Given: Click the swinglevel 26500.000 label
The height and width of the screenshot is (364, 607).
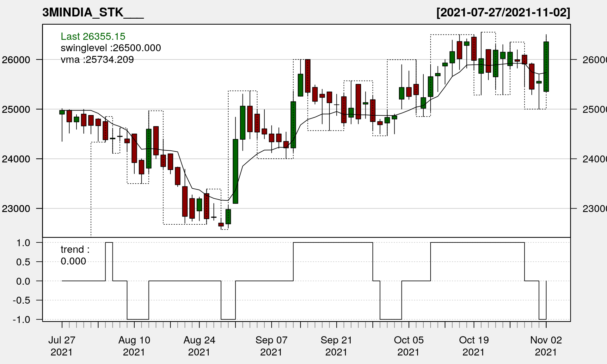Looking at the screenshot, I should [111, 48].
